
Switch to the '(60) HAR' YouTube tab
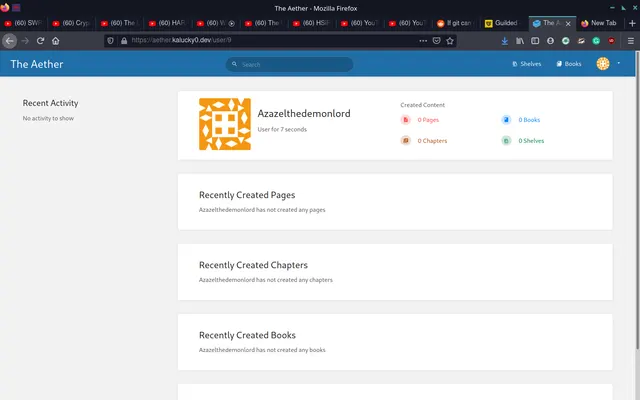point(167,23)
